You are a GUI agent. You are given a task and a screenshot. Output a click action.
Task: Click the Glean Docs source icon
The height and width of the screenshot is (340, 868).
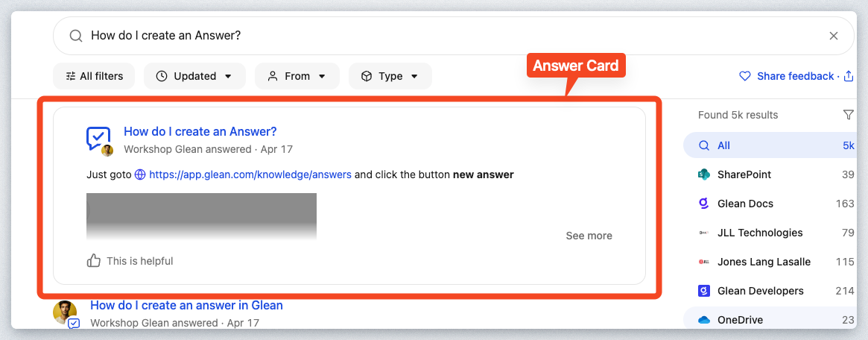(x=704, y=204)
